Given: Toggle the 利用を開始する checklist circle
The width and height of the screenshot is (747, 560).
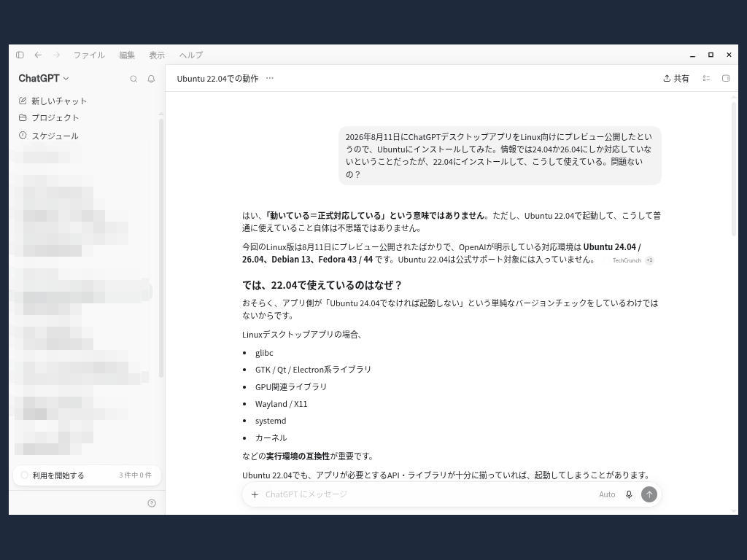Looking at the screenshot, I should click(x=25, y=475).
